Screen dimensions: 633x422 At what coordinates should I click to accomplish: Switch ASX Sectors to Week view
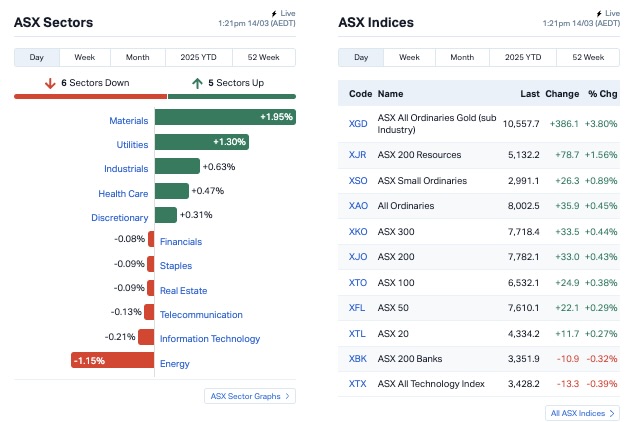[85, 57]
